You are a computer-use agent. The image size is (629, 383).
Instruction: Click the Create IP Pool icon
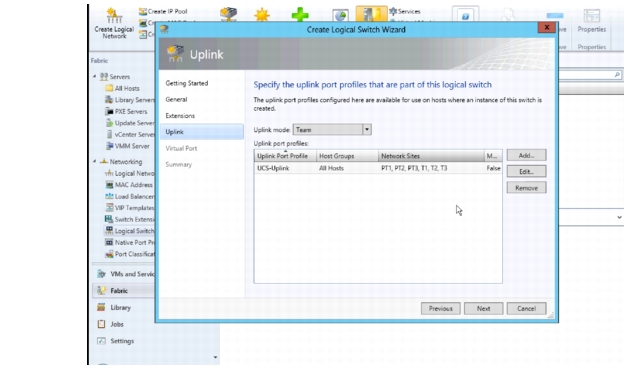tap(142, 12)
